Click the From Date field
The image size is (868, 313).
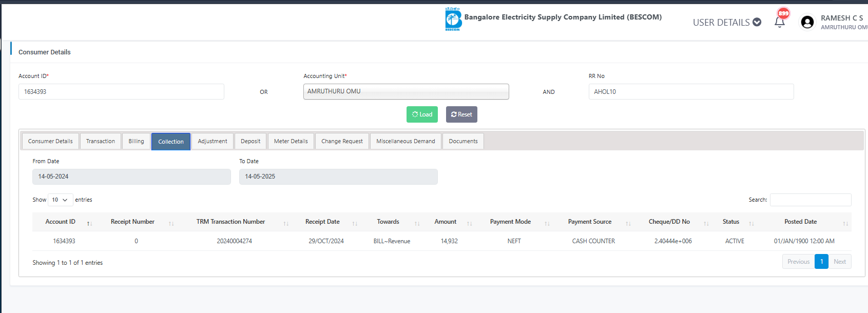coord(131,177)
